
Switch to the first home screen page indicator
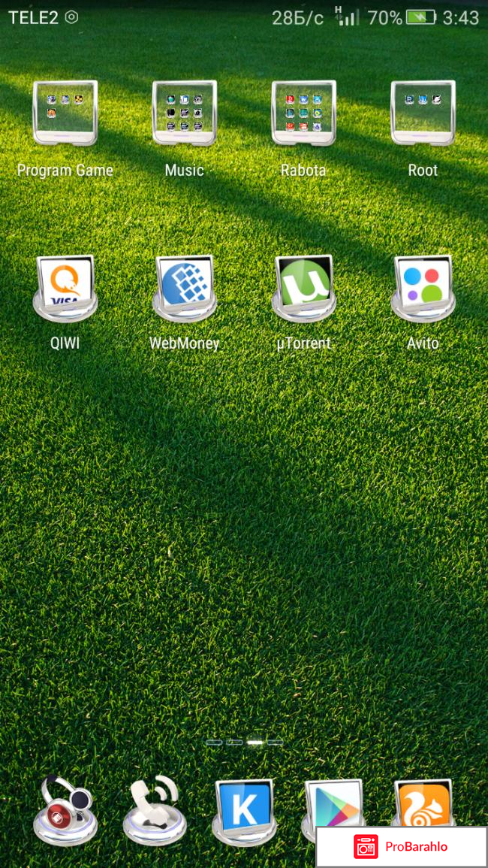pos(214,742)
